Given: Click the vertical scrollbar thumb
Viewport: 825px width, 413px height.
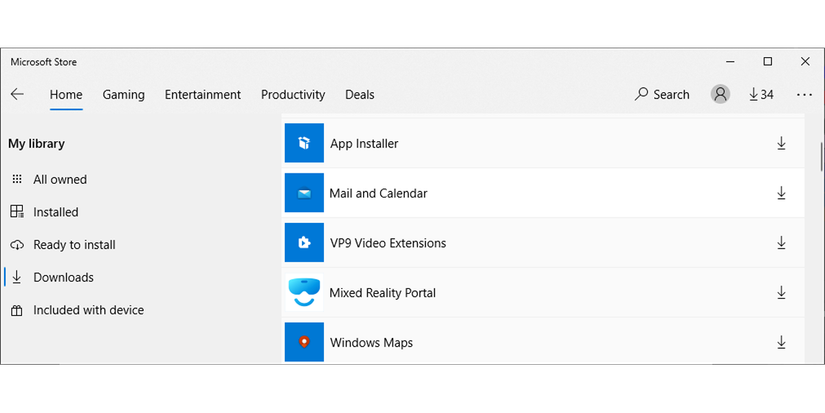Looking at the screenshot, I should (821, 156).
